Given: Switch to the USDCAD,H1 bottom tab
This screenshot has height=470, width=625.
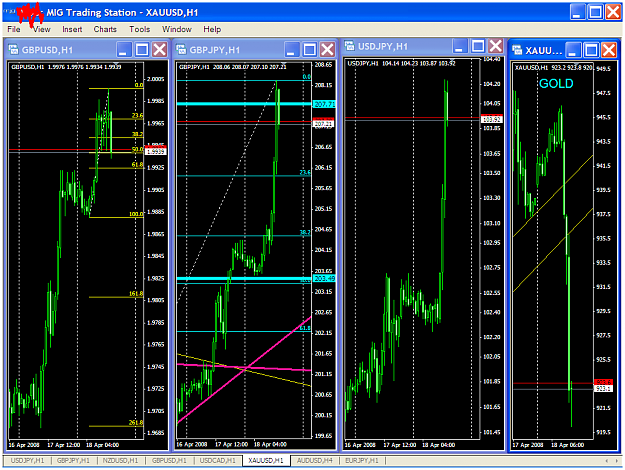Looking at the screenshot, I should pyautogui.click(x=218, y=460).
